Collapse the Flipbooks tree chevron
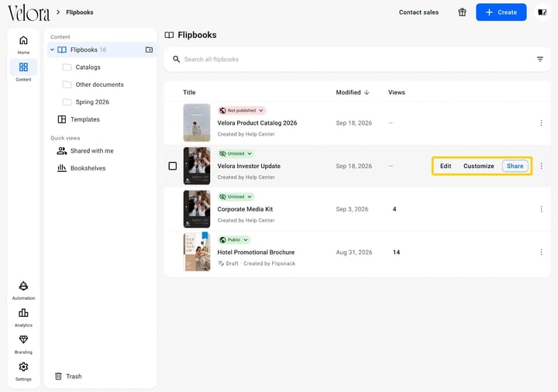558x392 pixels. tap(53, 50)
